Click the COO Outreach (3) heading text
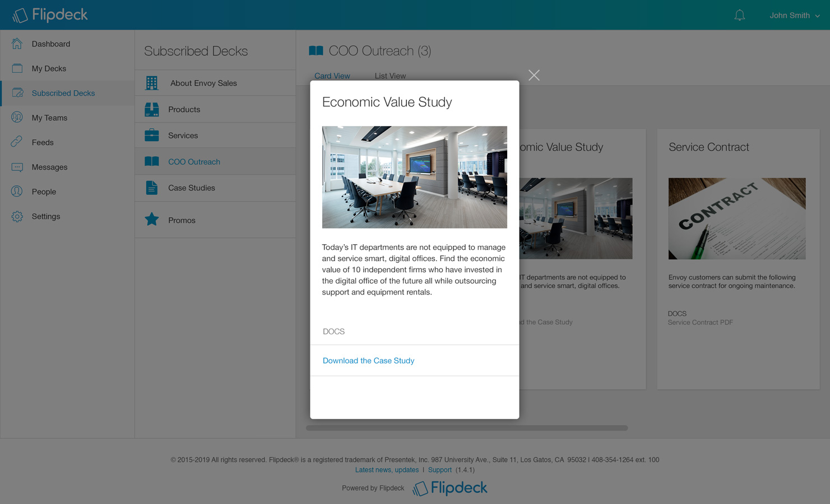Viewport: 830px width, 504px height. click(380, 51)
